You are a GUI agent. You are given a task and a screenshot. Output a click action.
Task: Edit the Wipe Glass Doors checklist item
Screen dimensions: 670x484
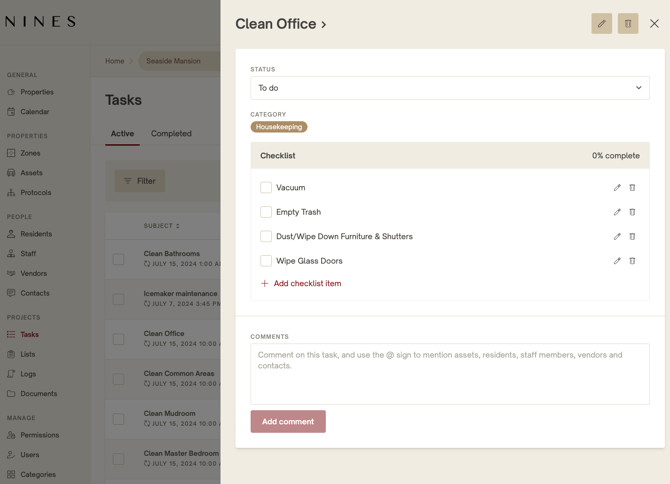pyautogui.click(x=617, y=261)
